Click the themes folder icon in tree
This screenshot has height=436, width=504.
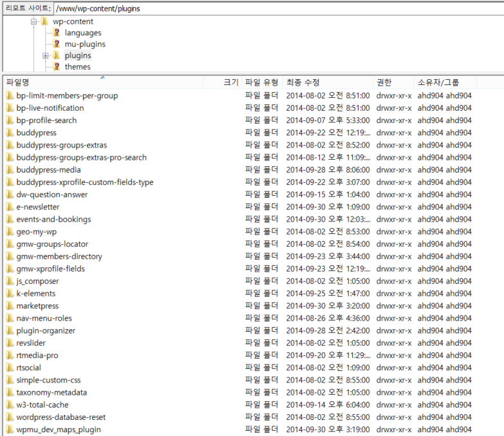(57, 67)
